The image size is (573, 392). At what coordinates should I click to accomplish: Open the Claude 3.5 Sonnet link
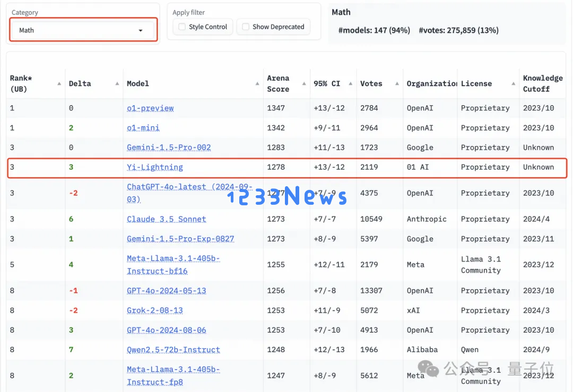[167, 219]
